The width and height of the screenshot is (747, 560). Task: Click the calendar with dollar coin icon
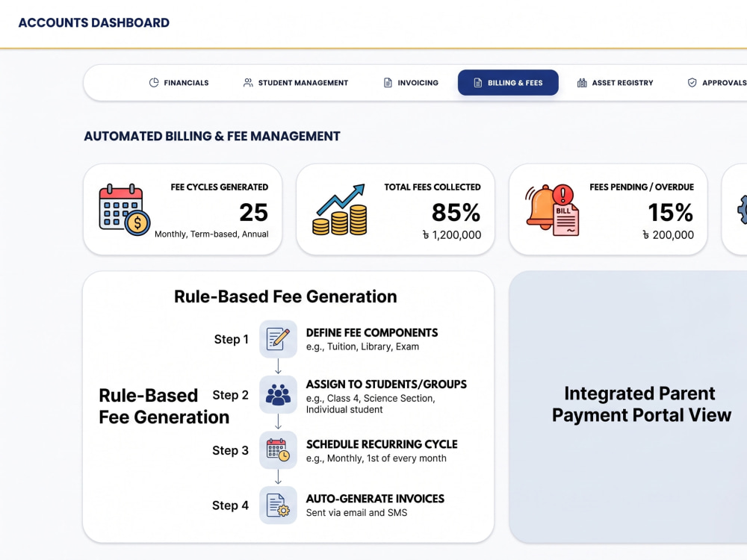(124, 210)
